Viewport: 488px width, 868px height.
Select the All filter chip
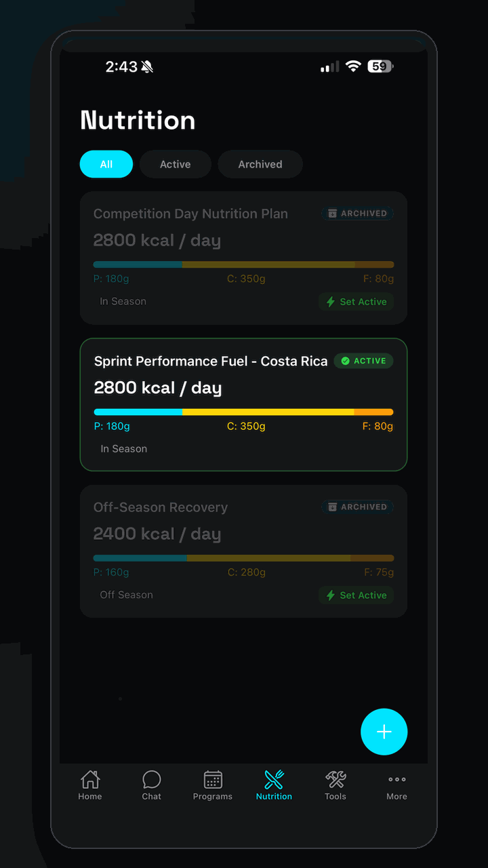point(106,164)
